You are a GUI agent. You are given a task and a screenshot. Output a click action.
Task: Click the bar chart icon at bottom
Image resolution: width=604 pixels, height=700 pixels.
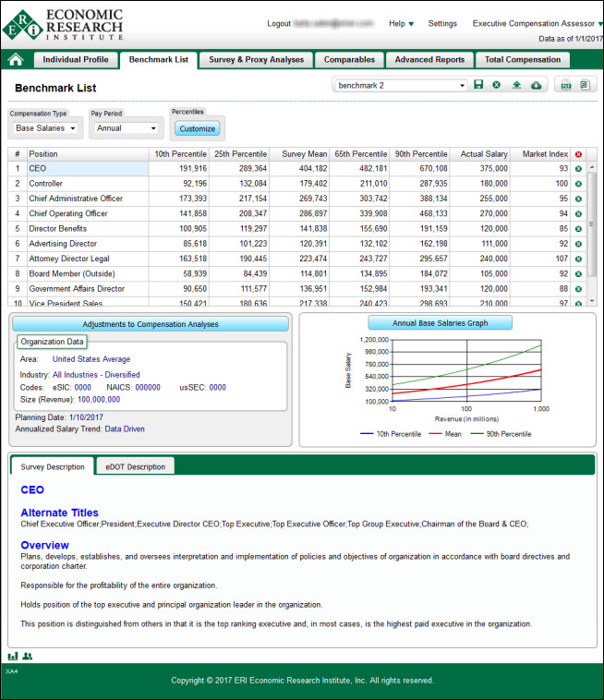click(x=13, y=656)
